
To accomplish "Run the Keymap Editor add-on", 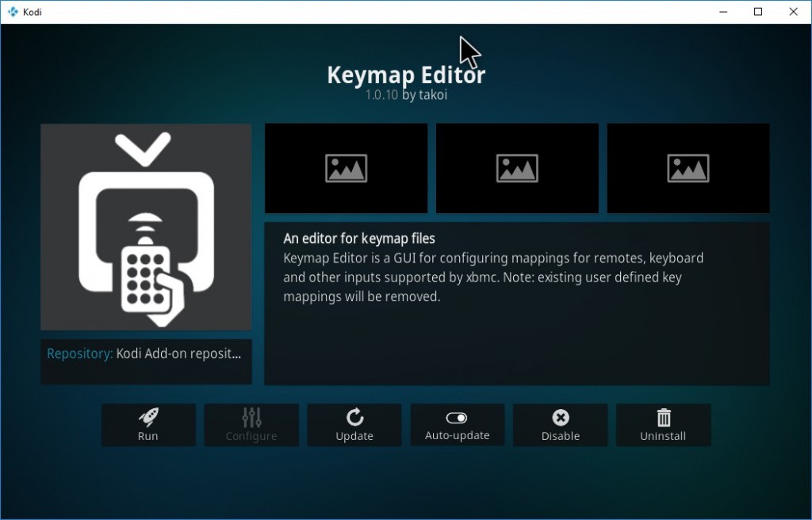I will [x=148, y=425].
